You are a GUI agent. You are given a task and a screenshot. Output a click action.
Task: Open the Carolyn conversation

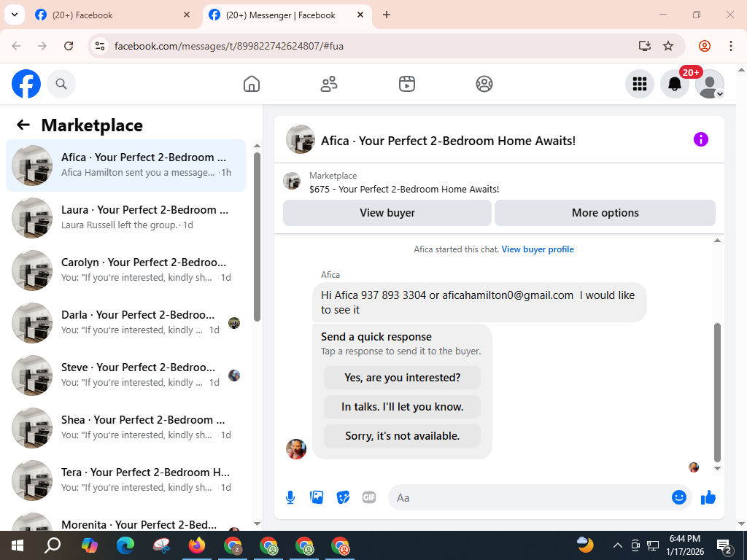click(125, 270)
